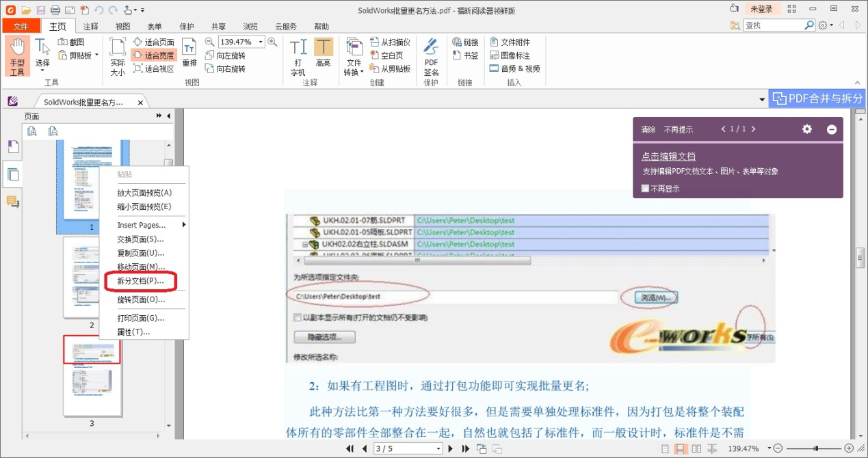The width and height of the screenshot is (868, 458).
Task: Open File Convert dropdown (文件转换)
Action: [x=354, y=56]
